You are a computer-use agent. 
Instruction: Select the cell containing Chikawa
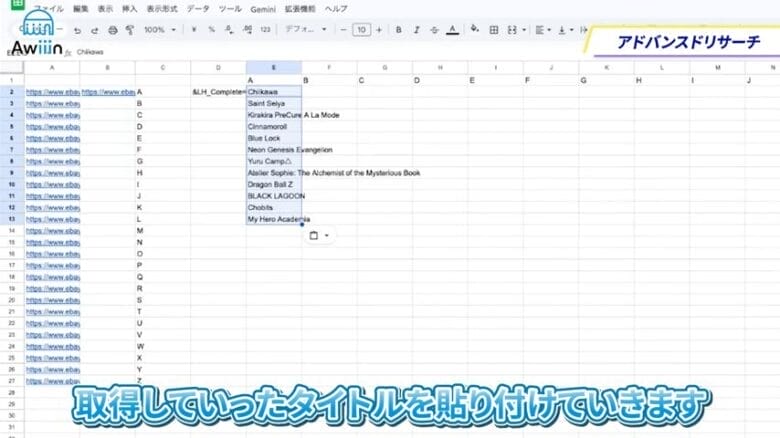tap(274, 92)
